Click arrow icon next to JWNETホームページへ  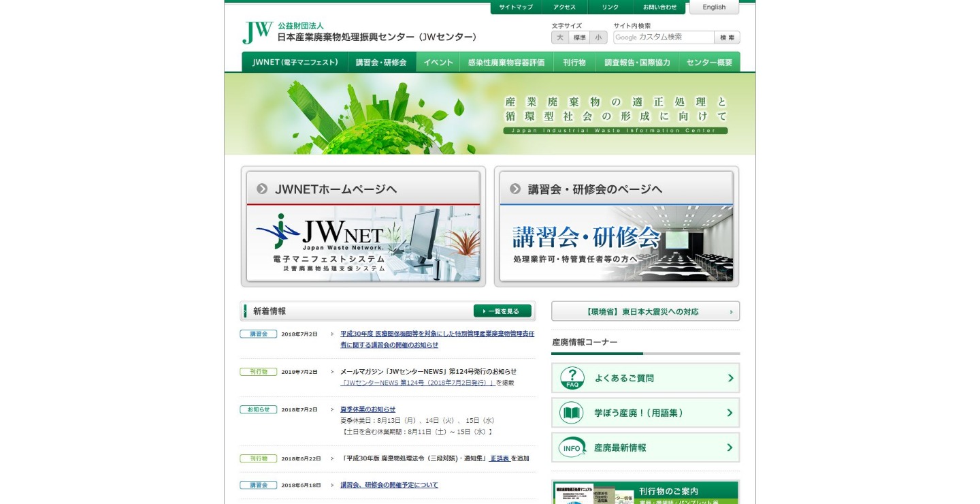(x=262, y=189)
